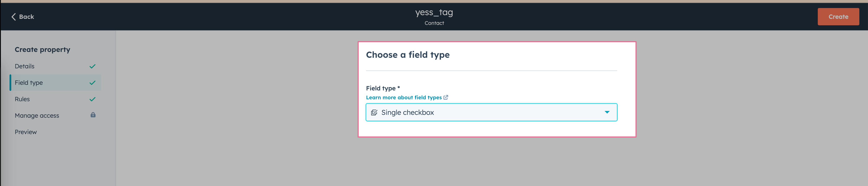
Task: Open the Single checkbox field type selector
Action: click(x=491, y=112)
